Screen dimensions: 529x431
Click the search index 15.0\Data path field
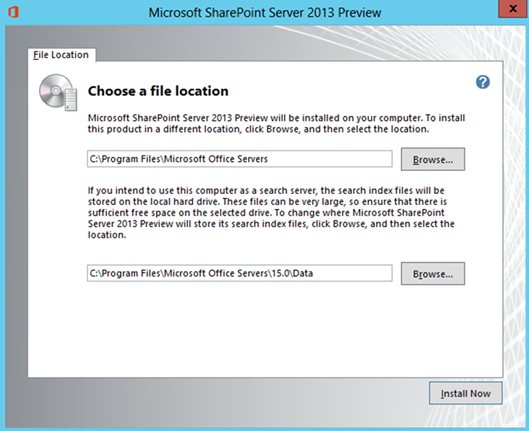pyautogui.click(x=240, y=273)
